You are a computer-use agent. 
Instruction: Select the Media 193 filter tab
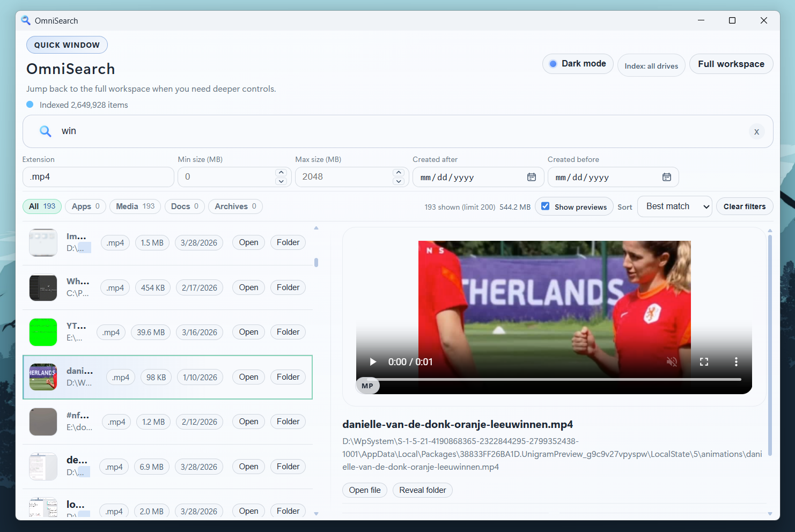135,206
